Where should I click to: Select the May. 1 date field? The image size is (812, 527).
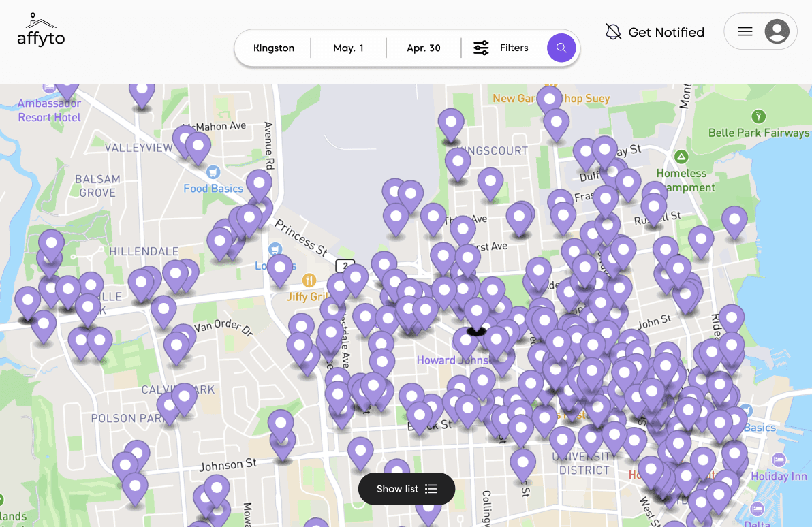coord(349,48)
